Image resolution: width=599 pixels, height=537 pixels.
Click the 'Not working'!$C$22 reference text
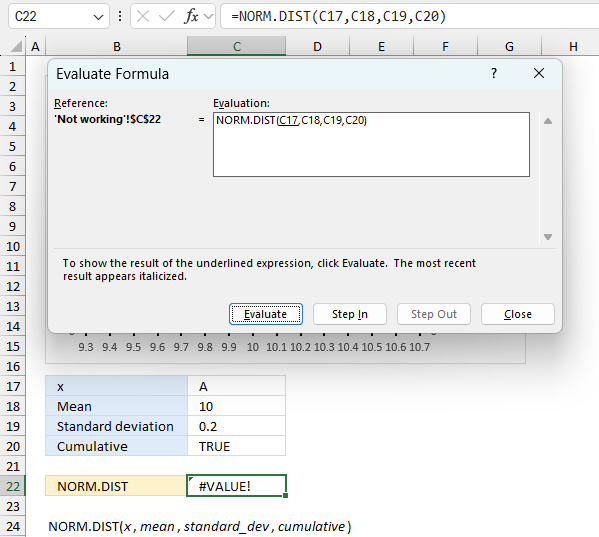coord(108,119)
